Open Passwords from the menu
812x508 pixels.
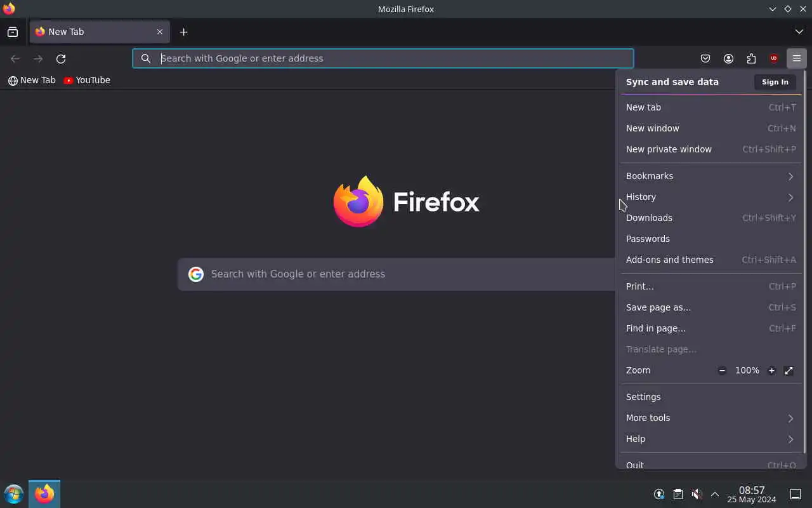point(710,239)
